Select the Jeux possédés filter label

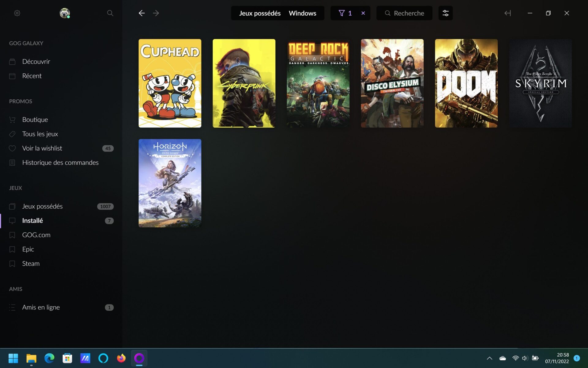[260, 13]
